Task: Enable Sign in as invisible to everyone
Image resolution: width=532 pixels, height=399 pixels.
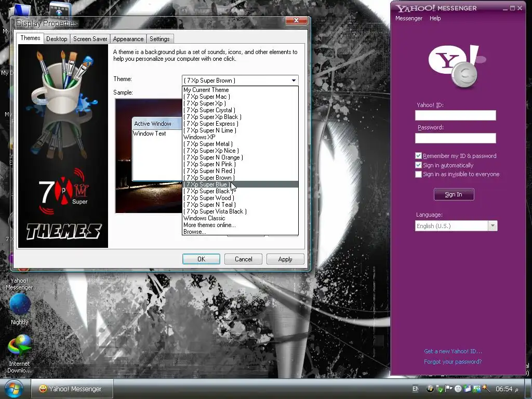Action: coord(418,174)
